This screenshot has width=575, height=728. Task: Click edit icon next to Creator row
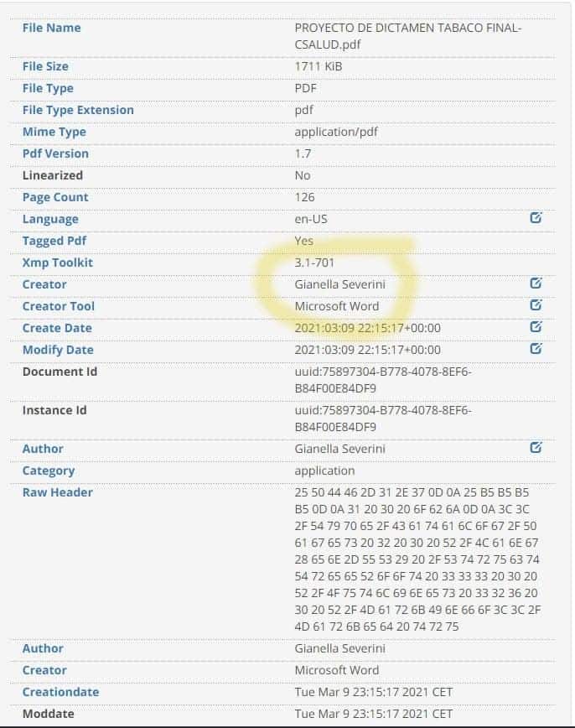[536, 283]
